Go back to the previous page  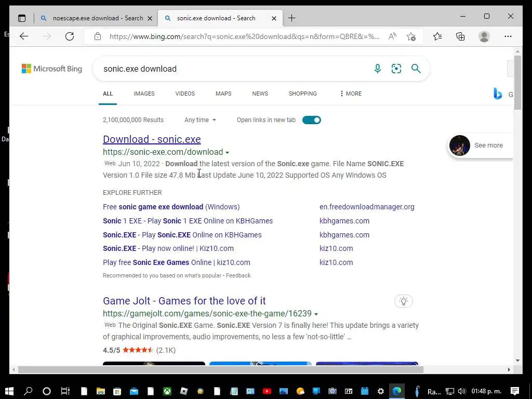pyautogui.click(x=24, y=36)
